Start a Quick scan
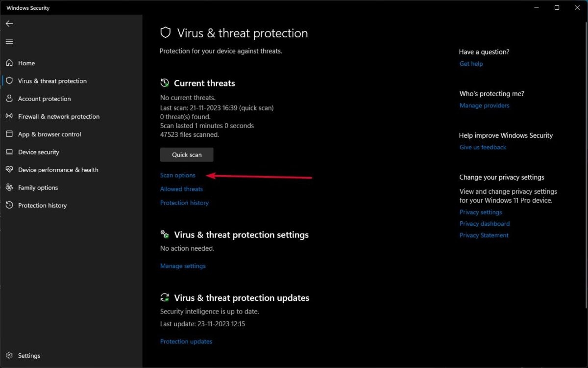The height and width of the screenshot is (368, 588). pyautogui.click(x=186, y=154)
